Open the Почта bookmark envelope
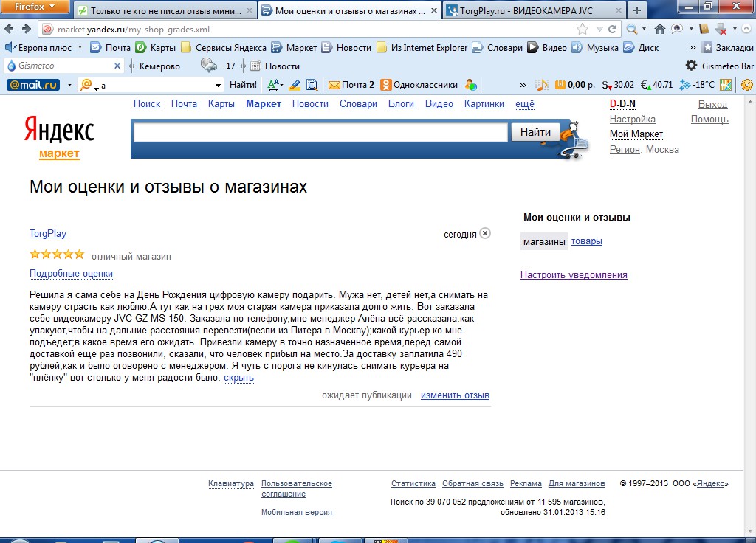This screenshot has height=543, width=756. click(111, 48)
